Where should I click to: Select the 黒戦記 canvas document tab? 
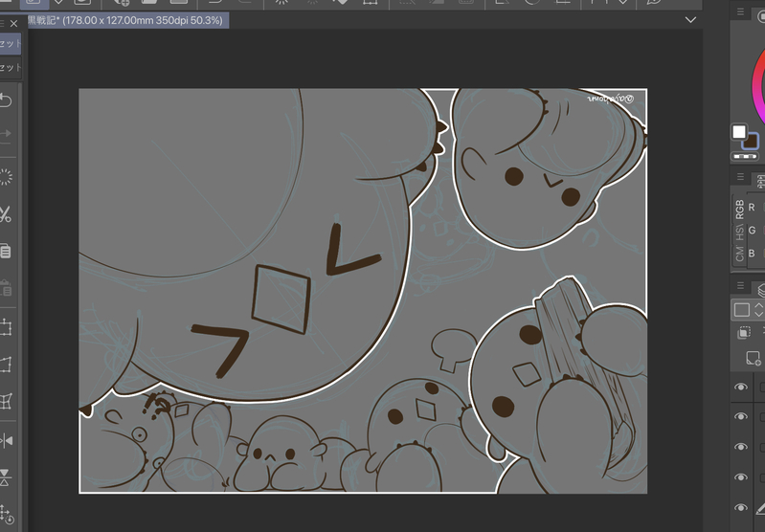(128, 20)
